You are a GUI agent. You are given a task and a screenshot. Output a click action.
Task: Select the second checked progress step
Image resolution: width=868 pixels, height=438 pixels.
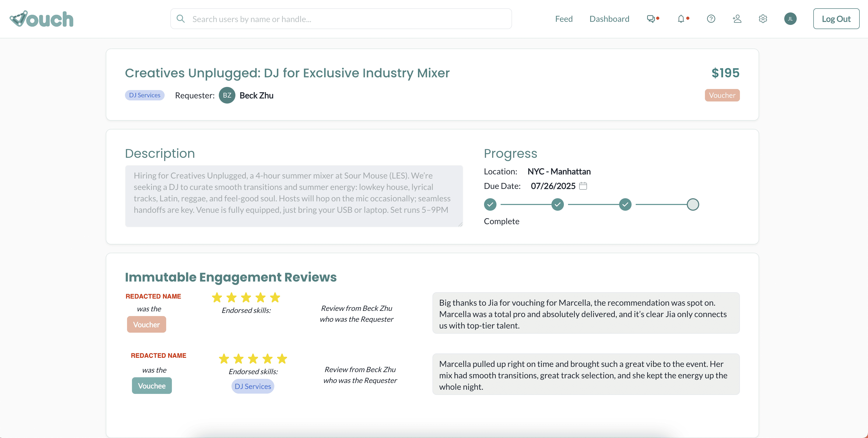[x=558, y=204]
